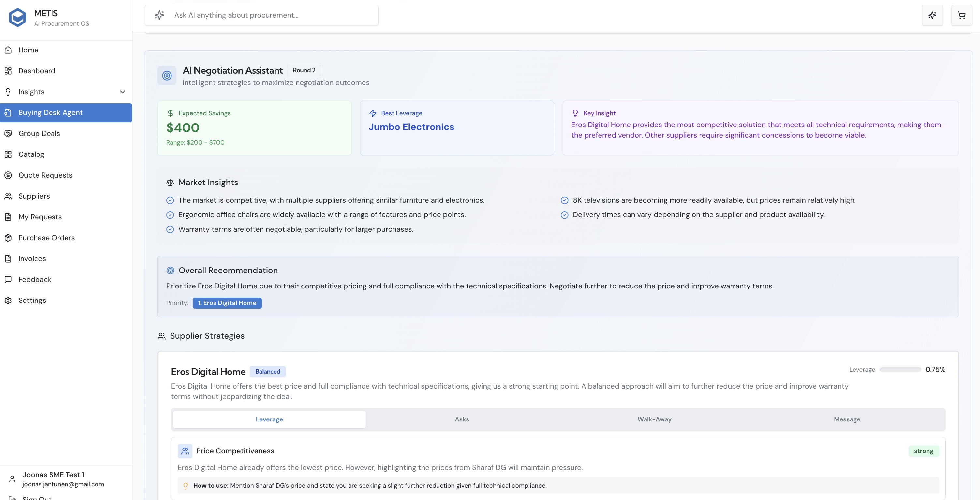Open the AI sparkle button in header
The height and width of the screenshot is (500, 980).
(932, 15)
